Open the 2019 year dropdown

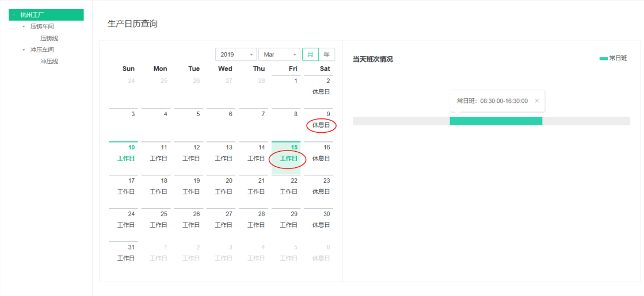(236, 55)
